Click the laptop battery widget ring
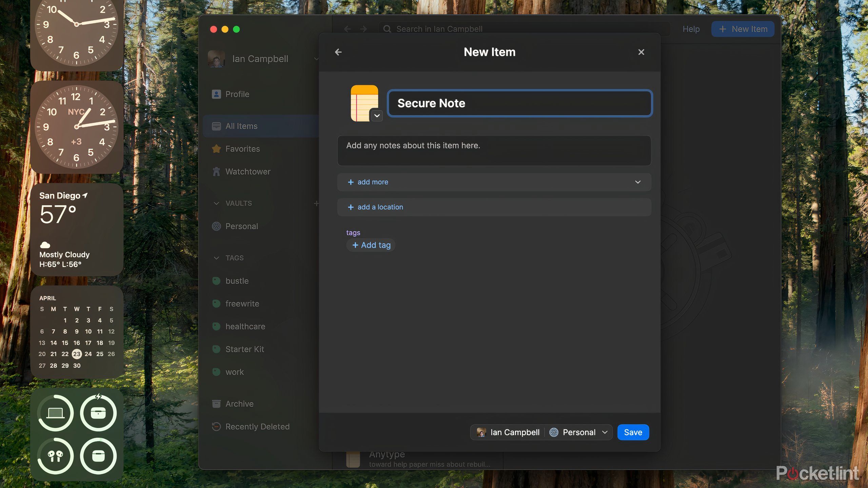 tap(55, 413)
